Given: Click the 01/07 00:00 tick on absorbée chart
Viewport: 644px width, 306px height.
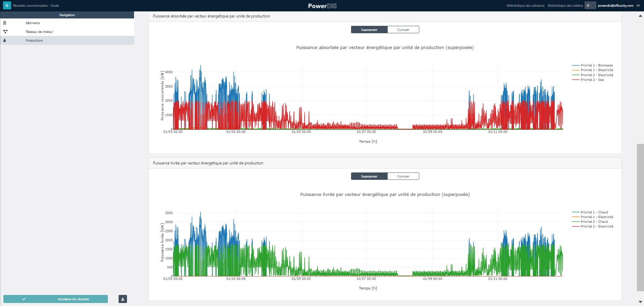Looking at the screenshot, I should tap(366, 132).
